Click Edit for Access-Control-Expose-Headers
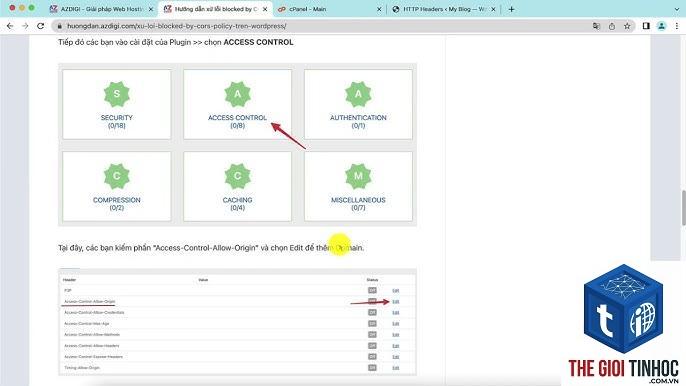The width and height of the screenshot is (686, 386). (x=396, y=357)
